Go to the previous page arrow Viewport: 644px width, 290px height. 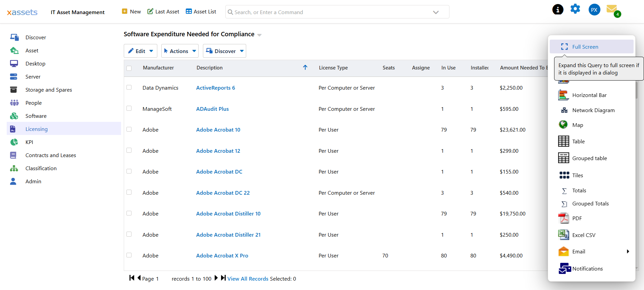139,278
